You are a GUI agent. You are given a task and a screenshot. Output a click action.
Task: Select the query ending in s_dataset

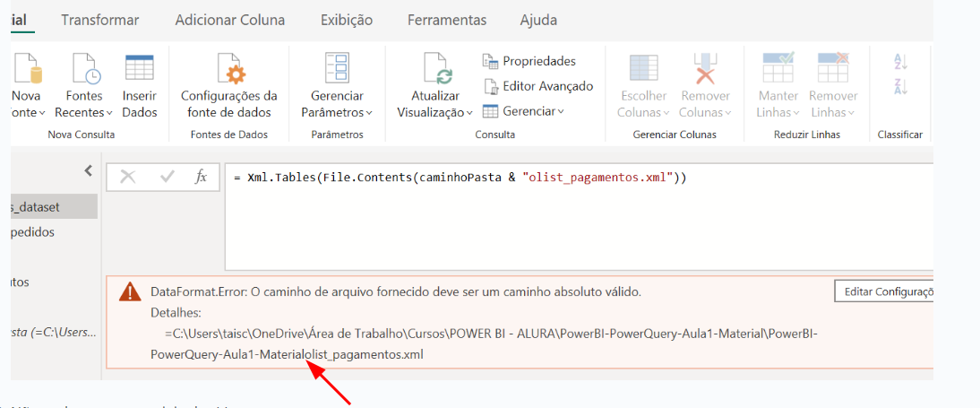point(55,206)
